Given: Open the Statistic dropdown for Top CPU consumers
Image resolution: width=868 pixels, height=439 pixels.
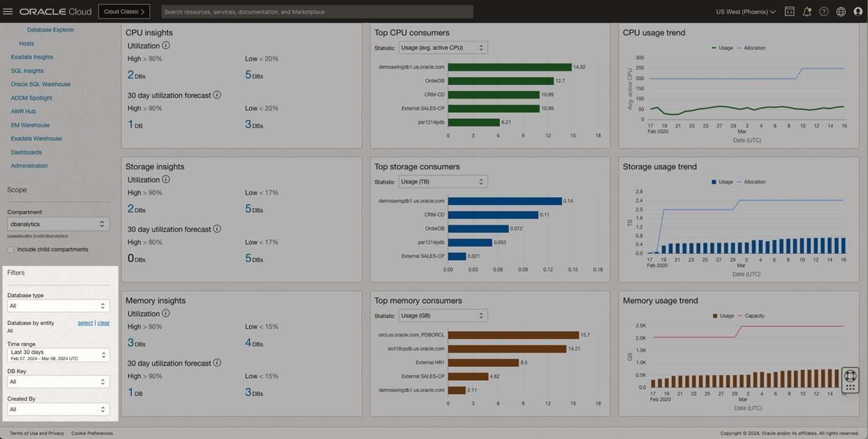Looking at the screenshot, I should click(442, 48).
